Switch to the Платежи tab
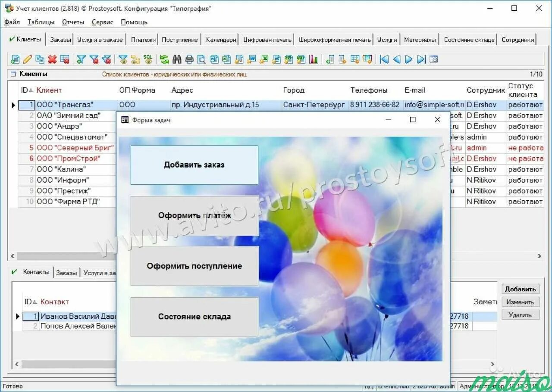Viewport: 552px width, 392px height. tap(143, 40)
